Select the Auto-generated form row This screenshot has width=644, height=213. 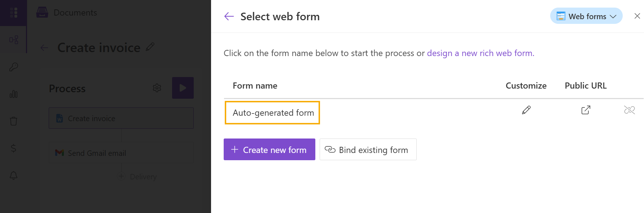click(272, 112)
